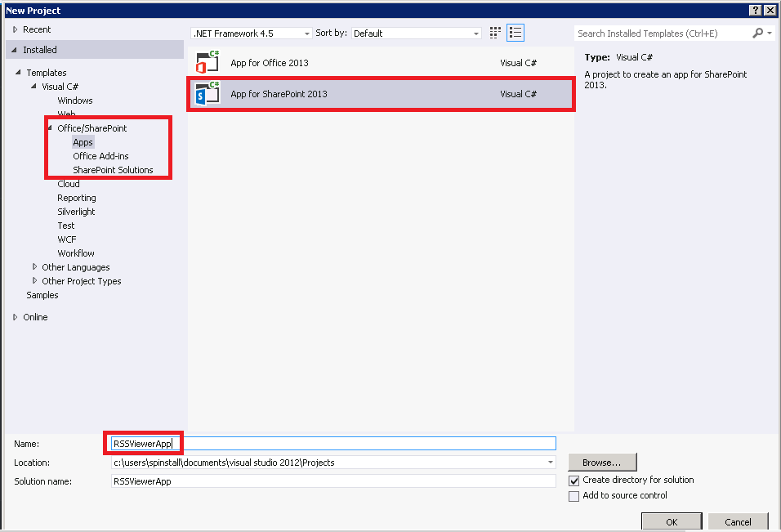The image size is (781, 532).
Task: Collapse the Templates tree node
Action: [18, 72]
